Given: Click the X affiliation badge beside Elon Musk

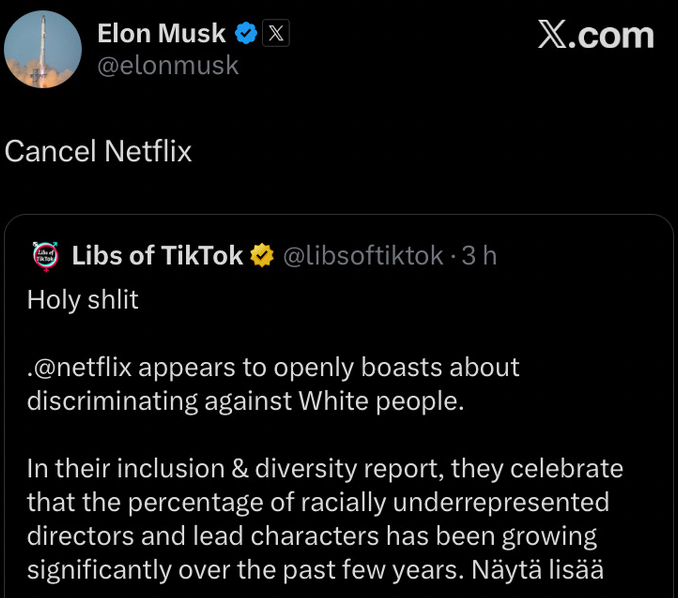Looking at the screenshot, I should (x=276, y=34).
